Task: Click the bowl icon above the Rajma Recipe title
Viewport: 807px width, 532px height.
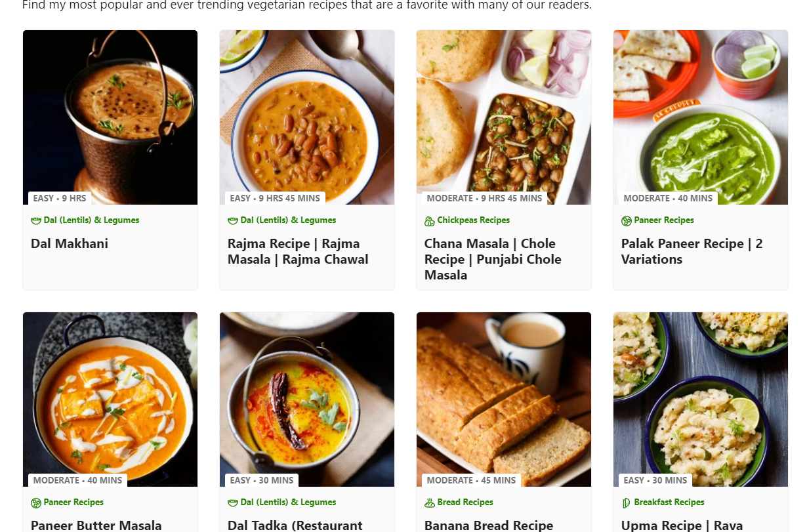Action: point(233,221)
